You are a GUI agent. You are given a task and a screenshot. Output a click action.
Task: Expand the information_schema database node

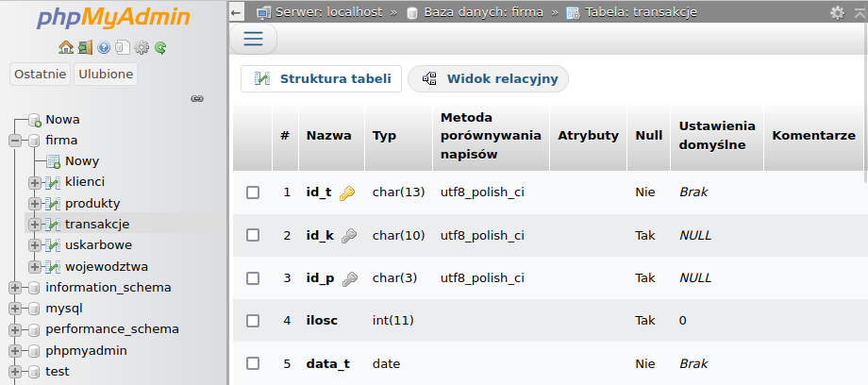point(15,288)
